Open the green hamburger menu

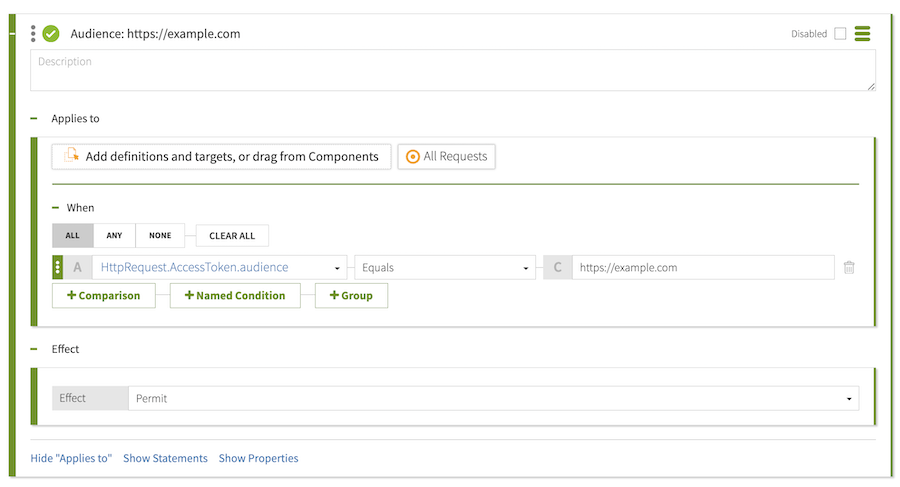(862, 34)
